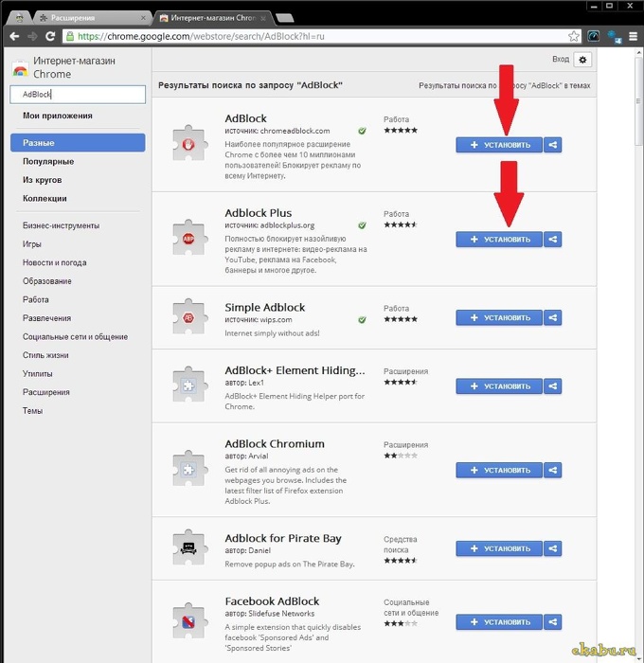Install the Facebook AdBlock extension

pyautogui.click(x=499, y=622)
